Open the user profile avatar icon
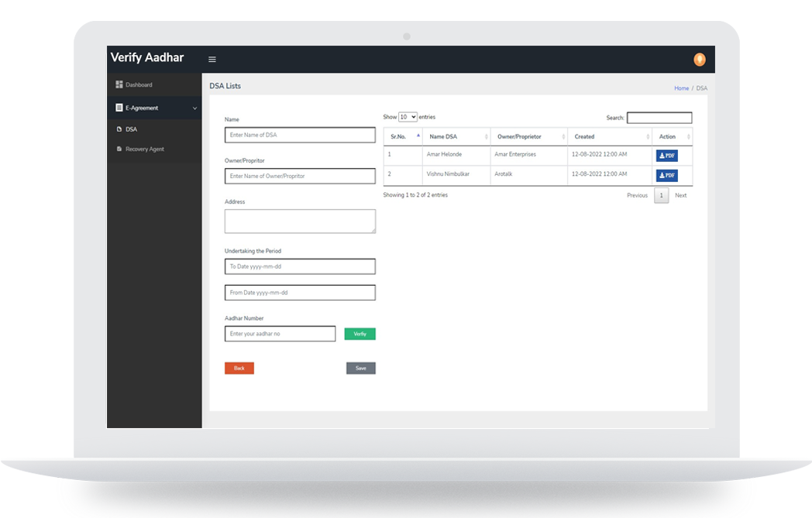This screenshot has height=518, width=812. pyautogui.click(x=699, y=60)
